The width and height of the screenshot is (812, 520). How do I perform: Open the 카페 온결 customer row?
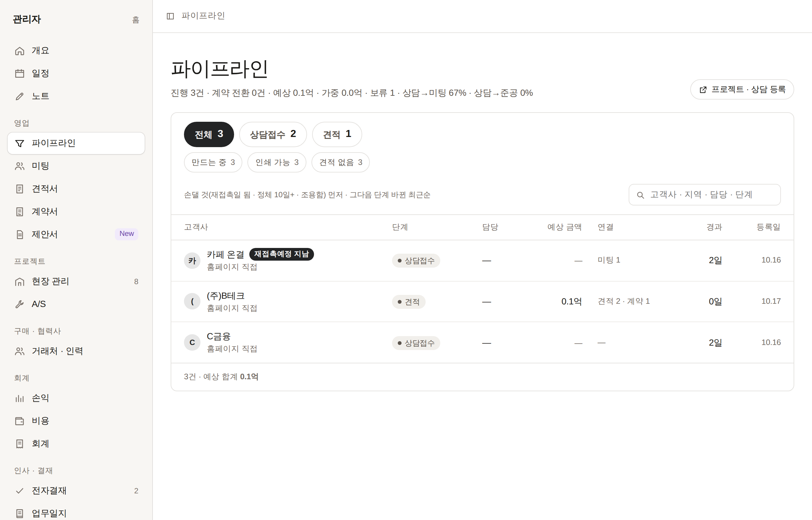pos(482,261)
